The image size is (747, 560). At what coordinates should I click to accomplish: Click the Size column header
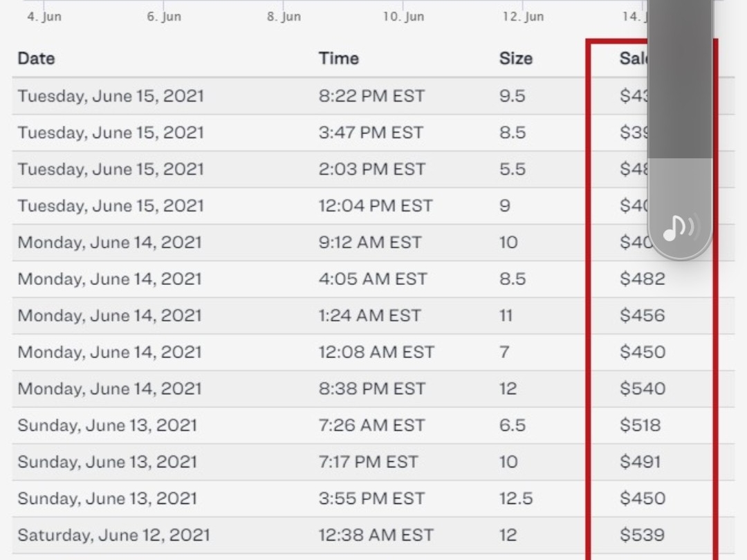pyautogui.click(x=516, y=59)
